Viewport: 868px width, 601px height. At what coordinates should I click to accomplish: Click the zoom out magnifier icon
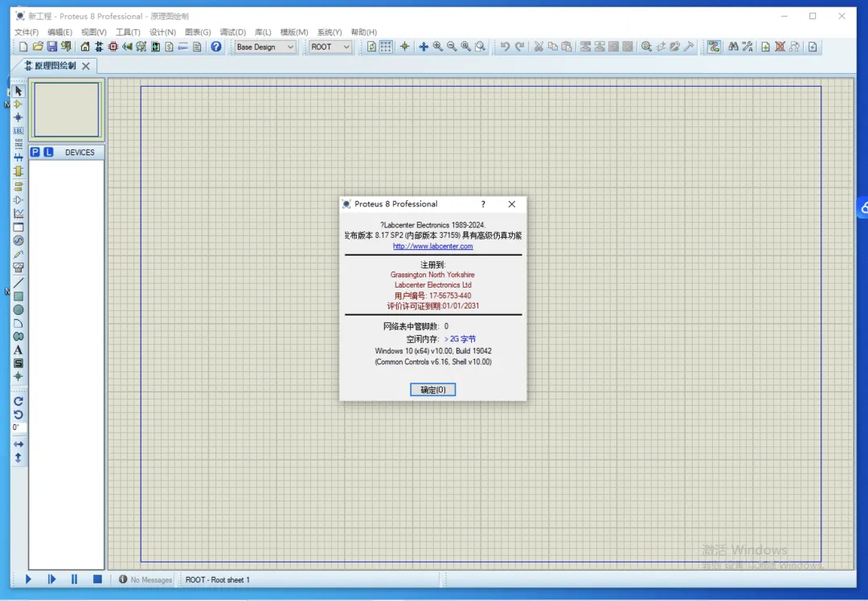tap(452, 47)
